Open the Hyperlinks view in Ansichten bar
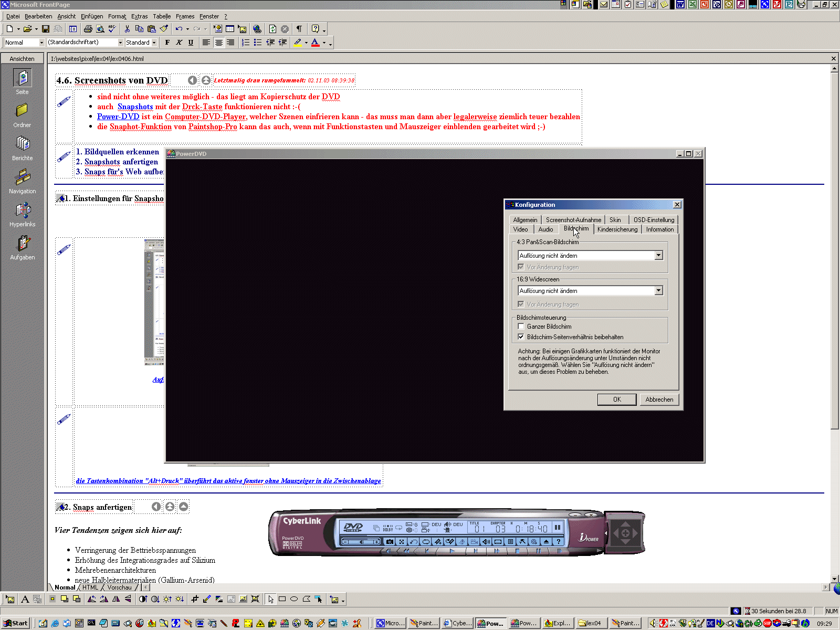This screenshot has width=840, height=630. pyautogui.click(x=22, y=214)
